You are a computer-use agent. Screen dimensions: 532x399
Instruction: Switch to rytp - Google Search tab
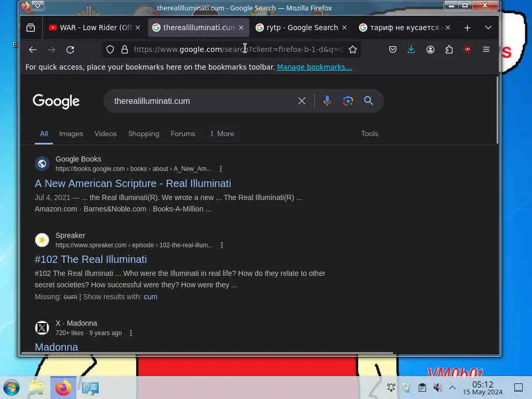tap(301, 28)
